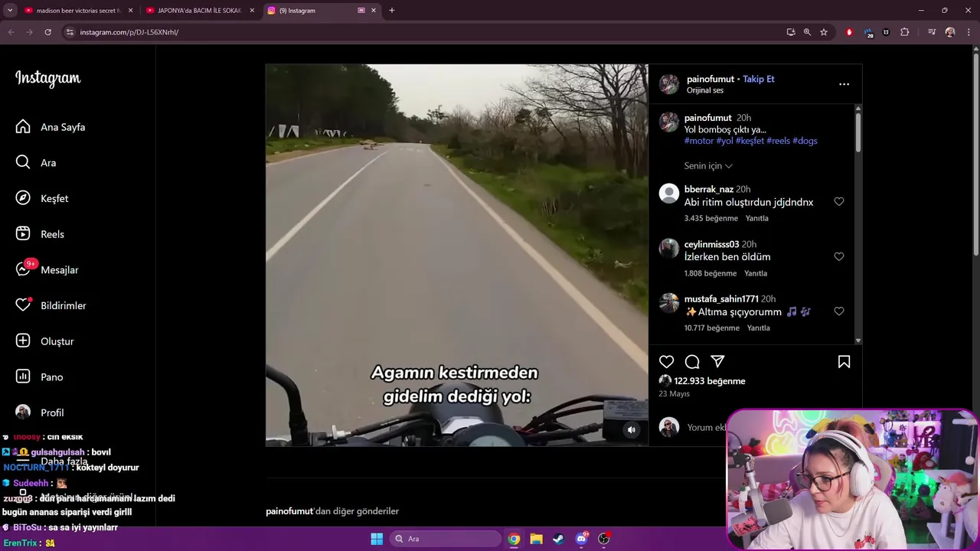Like the post with heart icon

(x=667, y=362)
